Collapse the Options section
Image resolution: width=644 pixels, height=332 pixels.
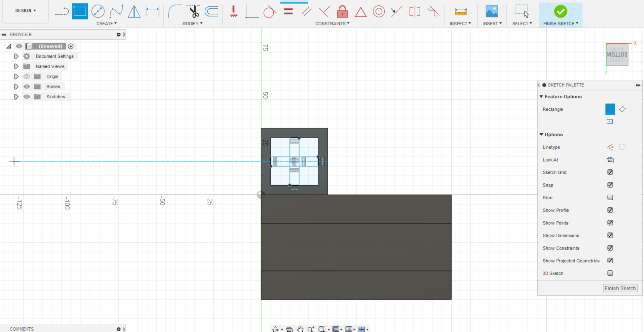(x=541, y=134)
